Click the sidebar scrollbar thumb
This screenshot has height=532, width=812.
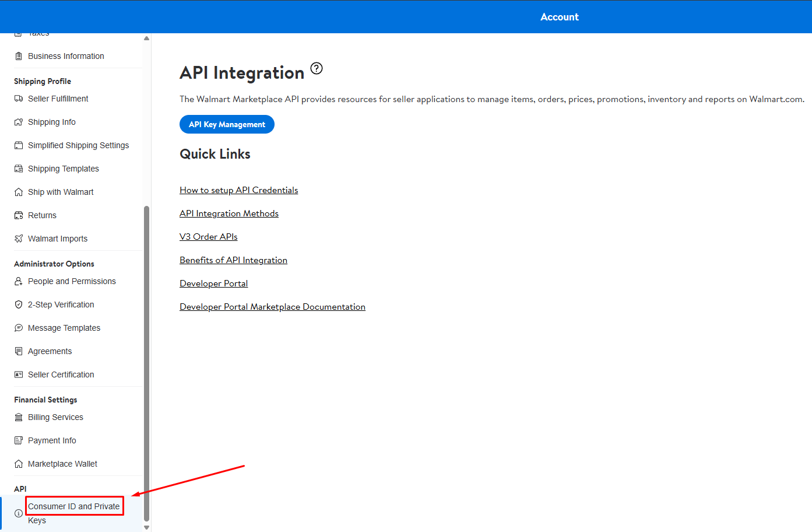click(x=146, y=363)
